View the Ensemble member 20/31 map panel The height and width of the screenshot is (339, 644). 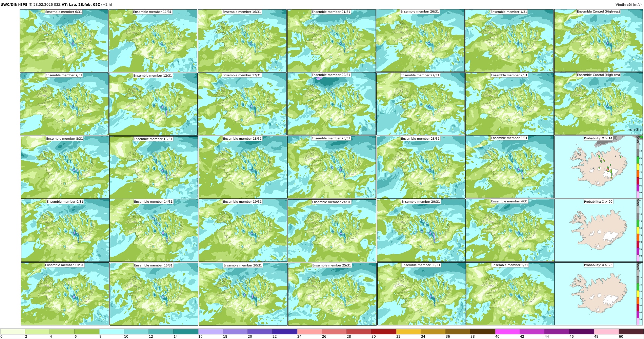(x=243, y=294)
